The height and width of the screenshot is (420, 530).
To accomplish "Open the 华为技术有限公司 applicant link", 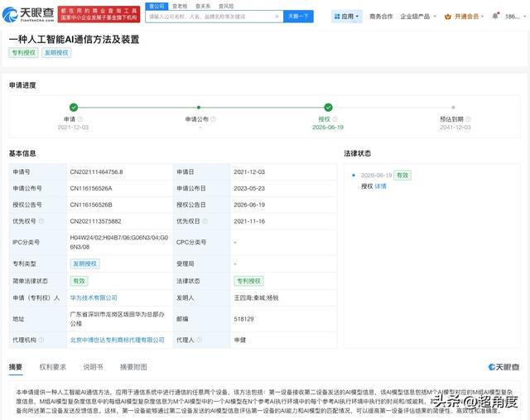I will [94, 298].
